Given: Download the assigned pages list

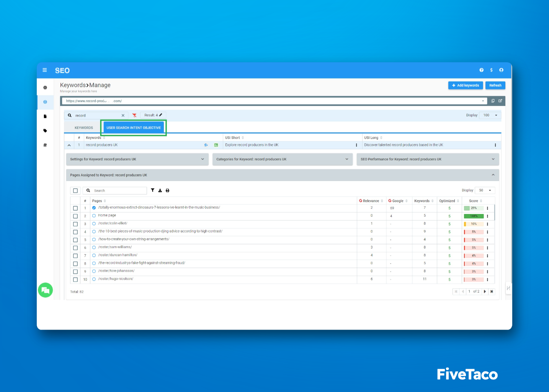Looking at the screenshot, I should tap(160, 190).
